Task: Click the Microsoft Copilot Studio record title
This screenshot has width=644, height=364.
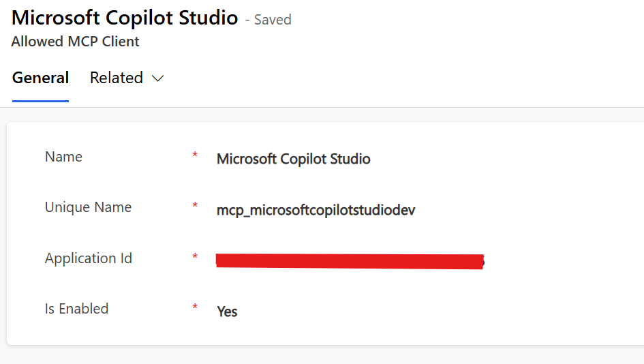Action: tap(125, 18)
